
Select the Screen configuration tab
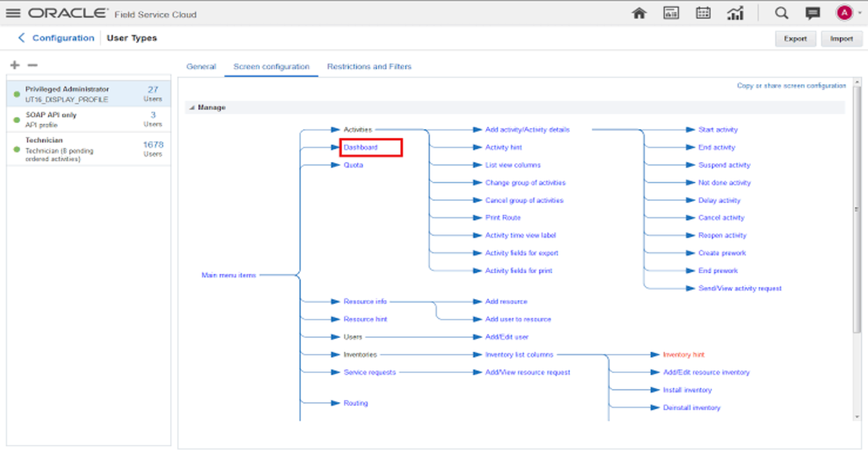pos(271,66)
